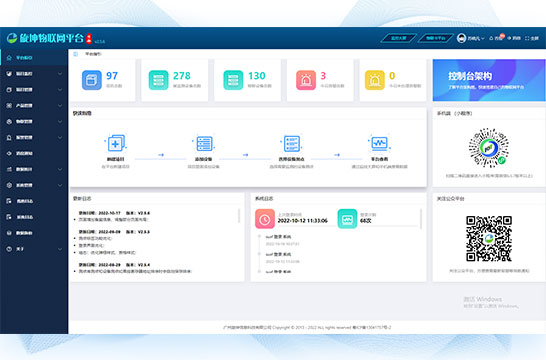Click the timestamp 2022-10-12 11:33:06

303,221
